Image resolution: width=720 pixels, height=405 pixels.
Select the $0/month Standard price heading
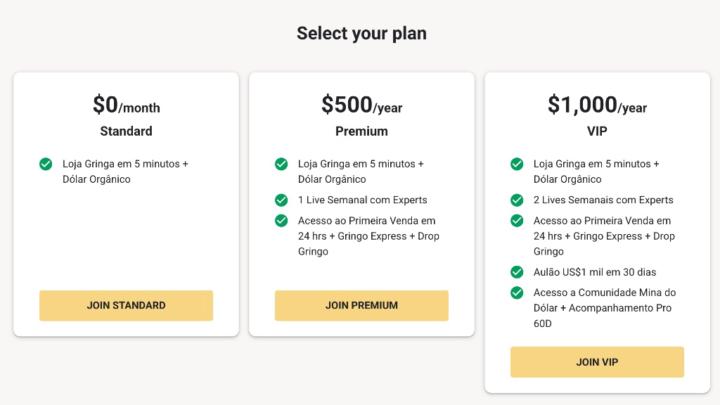click(126, 105)
